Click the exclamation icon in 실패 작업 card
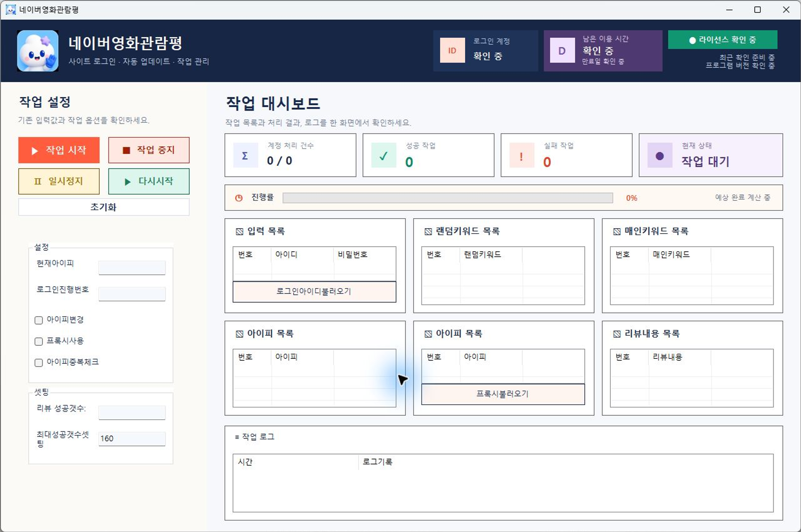This screenshot has height=532, width=801. [522, 156]
